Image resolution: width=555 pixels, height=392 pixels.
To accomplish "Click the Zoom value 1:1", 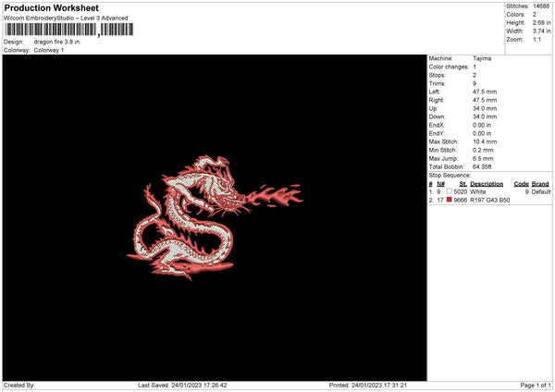I will [536, 39].
